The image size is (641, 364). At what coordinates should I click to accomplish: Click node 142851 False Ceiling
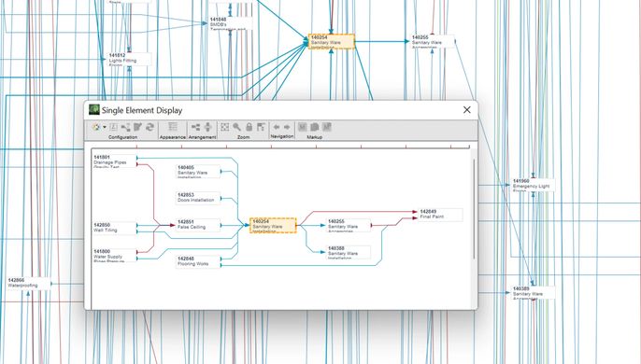[x=198, y=225]
